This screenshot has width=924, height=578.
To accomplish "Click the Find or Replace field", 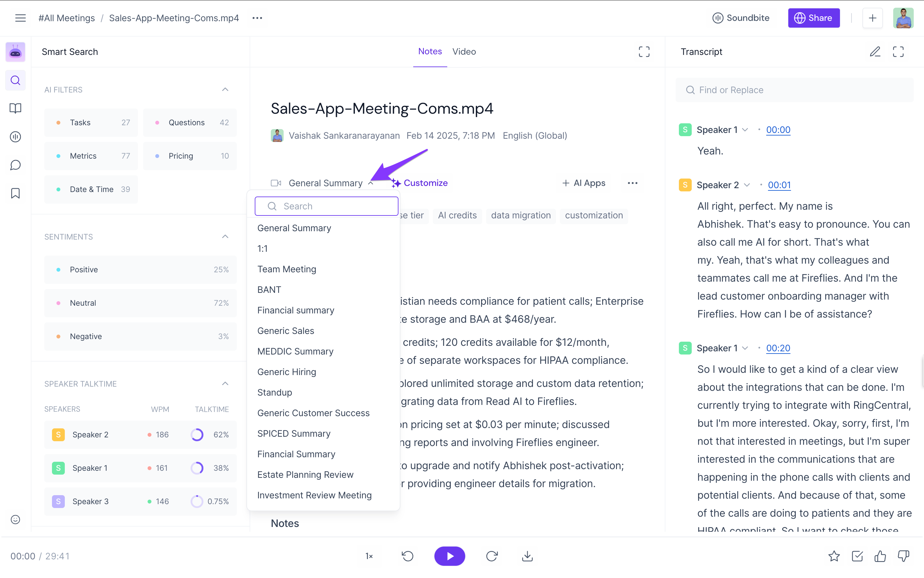I will pos(794,90).
